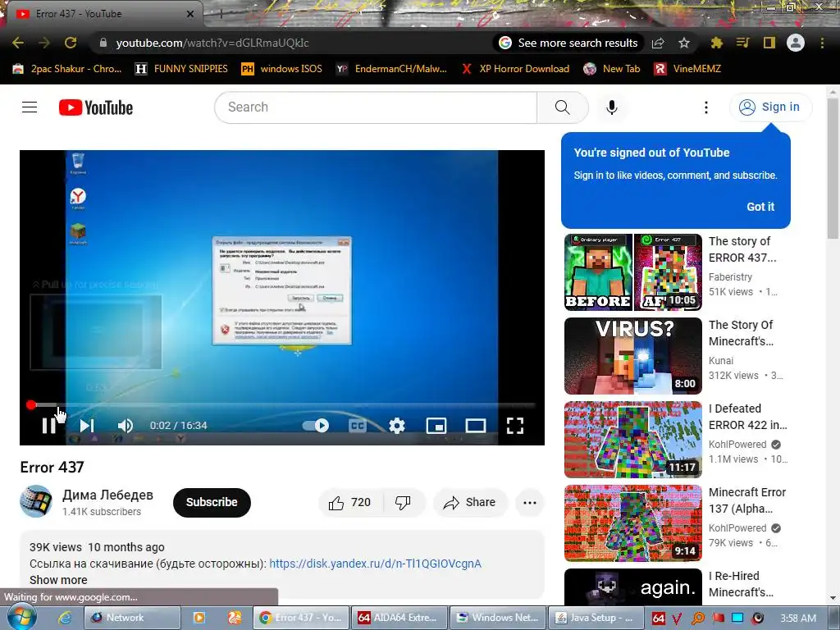840x630 pixels.
Task: Open Windows Start orb
Action: click(x=21, y=617)
